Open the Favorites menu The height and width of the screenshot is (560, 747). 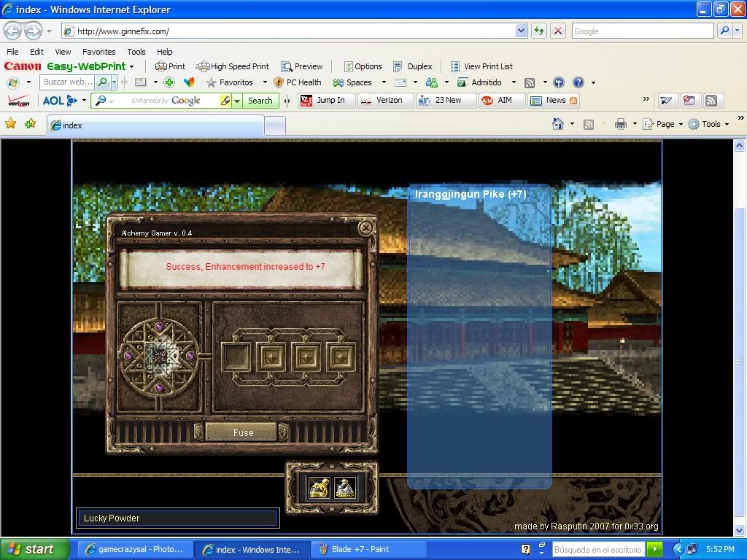click(x=98, y=52)
